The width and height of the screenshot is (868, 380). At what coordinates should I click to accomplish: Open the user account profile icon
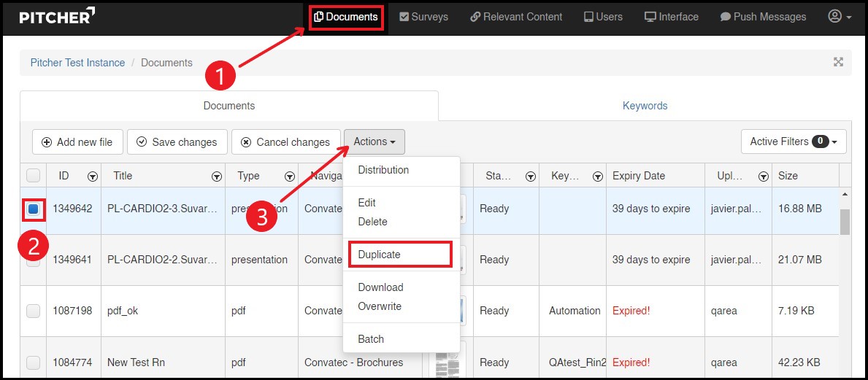(x=835, y=16)
